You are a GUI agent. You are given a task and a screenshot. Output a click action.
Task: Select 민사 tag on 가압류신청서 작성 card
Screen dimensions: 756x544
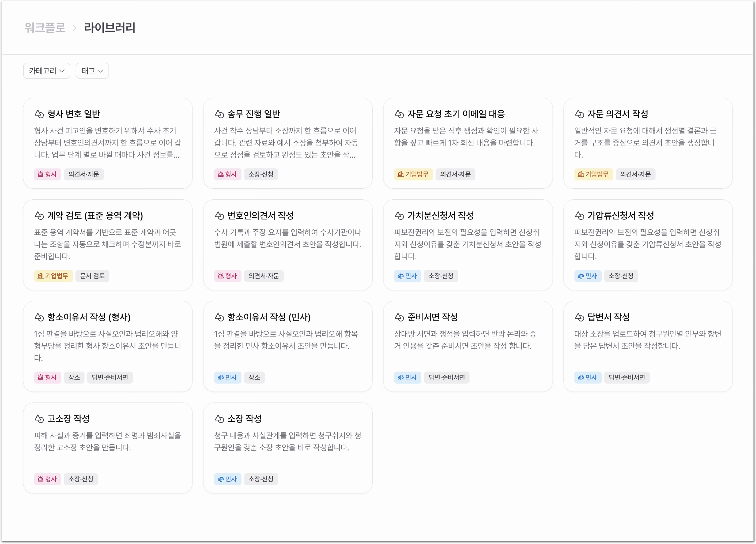tap(587, 276)
